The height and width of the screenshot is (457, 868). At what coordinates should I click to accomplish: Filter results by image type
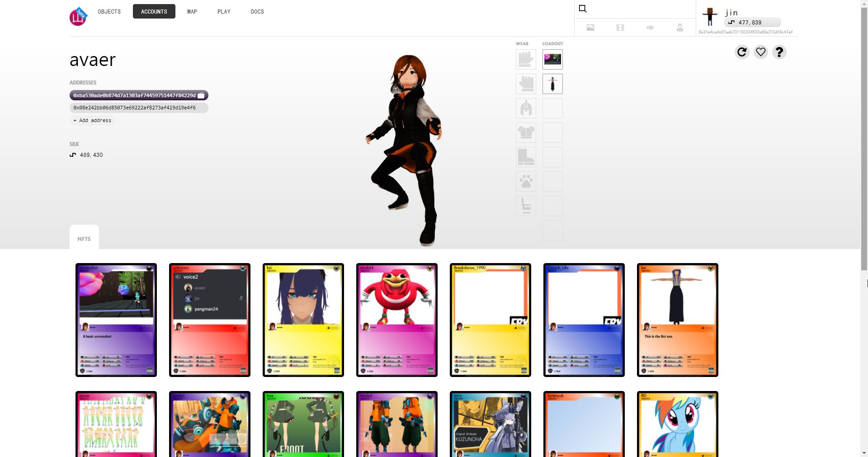coord(590,28)
